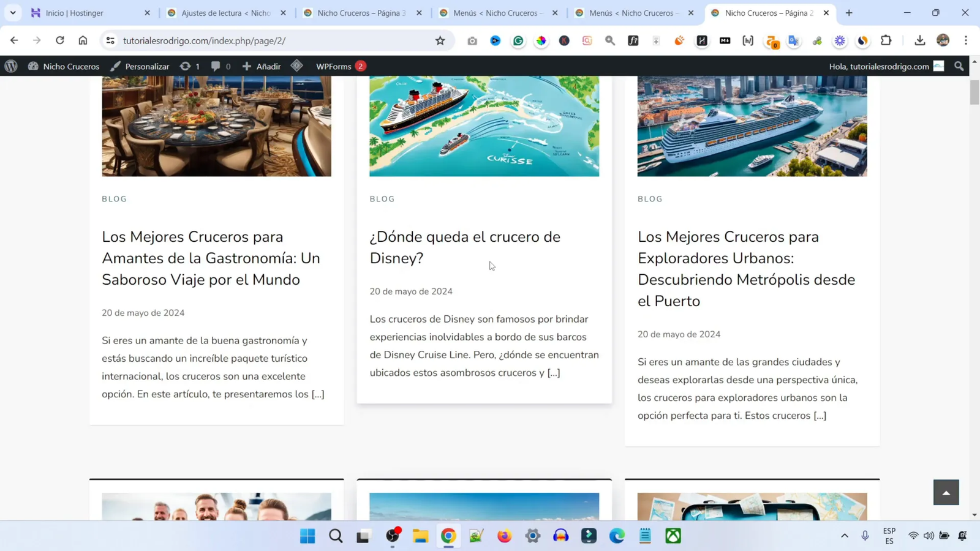
Task: Open the Personalizar brush icon
Action: pos(115,66)
